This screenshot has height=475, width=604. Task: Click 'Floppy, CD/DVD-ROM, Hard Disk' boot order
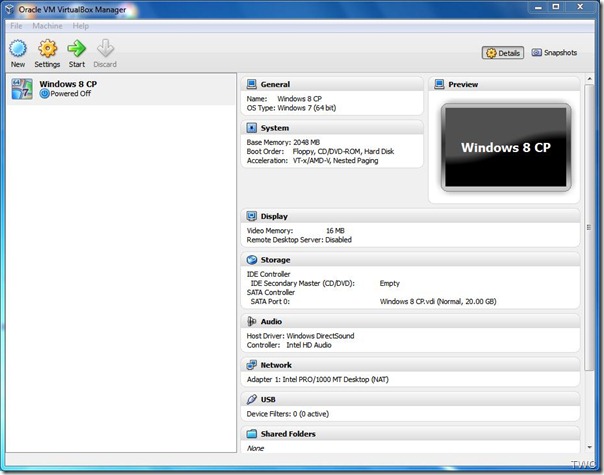(x=343, y=151)
